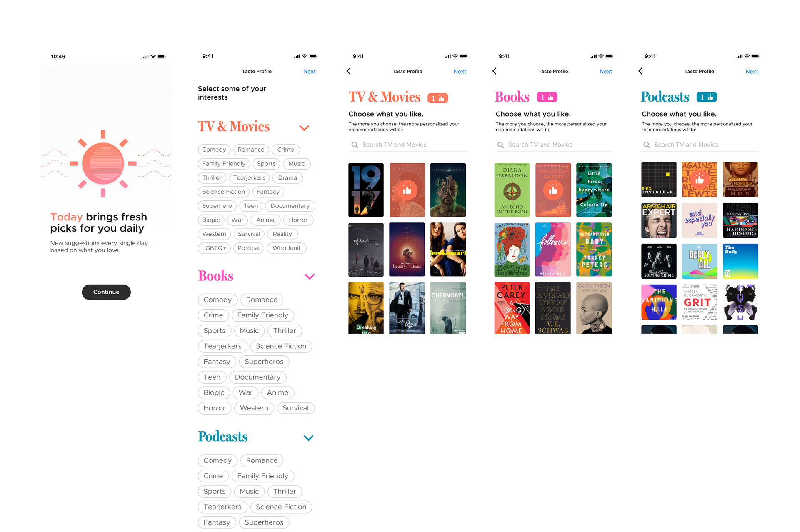
Task: Tap the Continue button on the welcome screen
Action: 106,292
